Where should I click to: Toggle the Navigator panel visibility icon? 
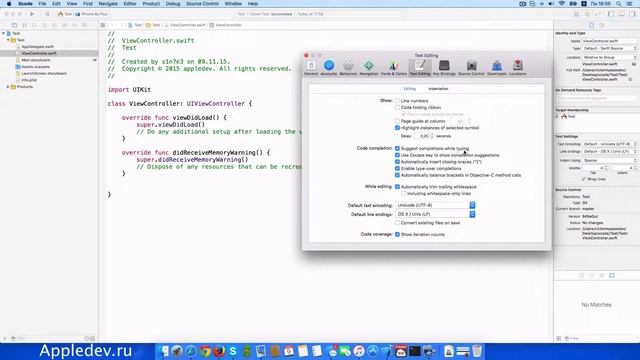(611, 14)
